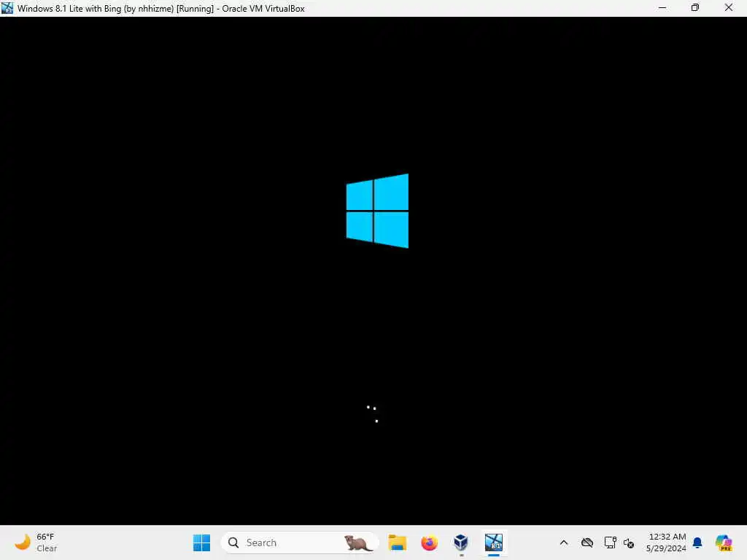Click the VirtualBox window title bar icon
The image size is (747, 560).
click(7, 8)
